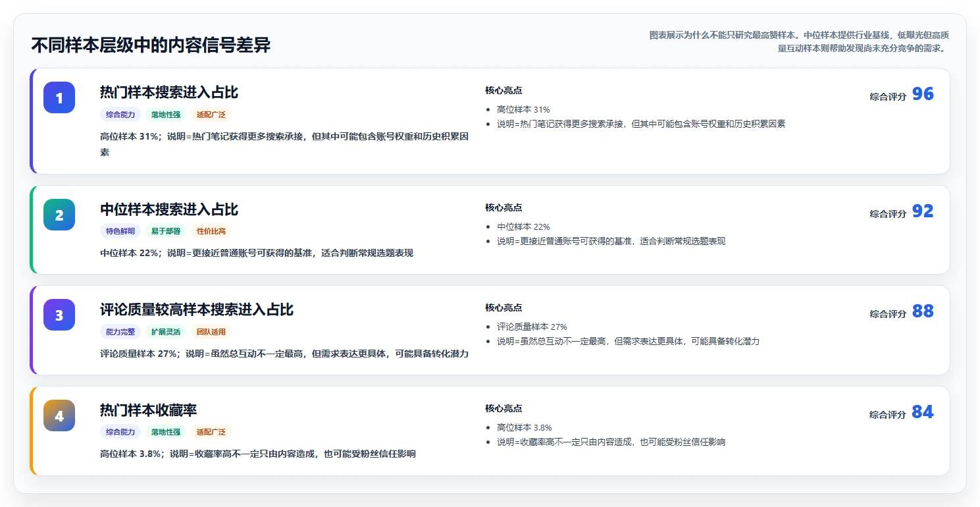Select the page title "不同样本层级中的内容信号差异"
Screen dimensions: 980x507
[x=151, y=45]
